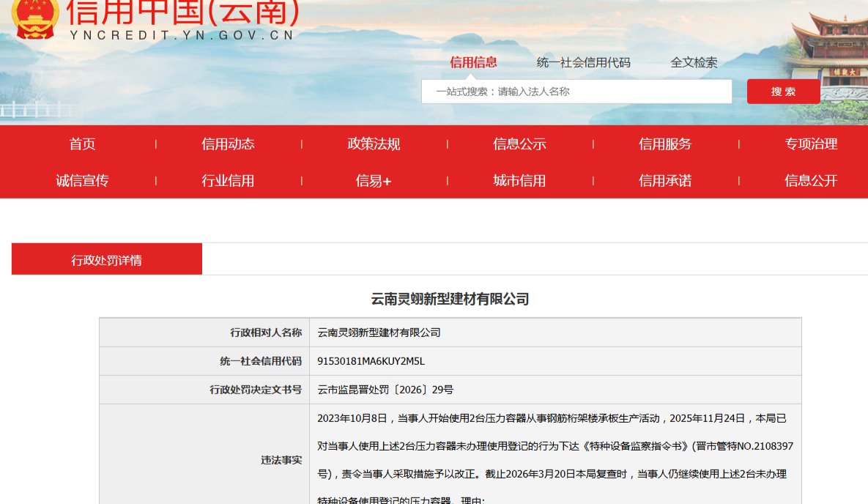Open the 城市信用 menu item
The image size is (868, 504).
point(519,180)
